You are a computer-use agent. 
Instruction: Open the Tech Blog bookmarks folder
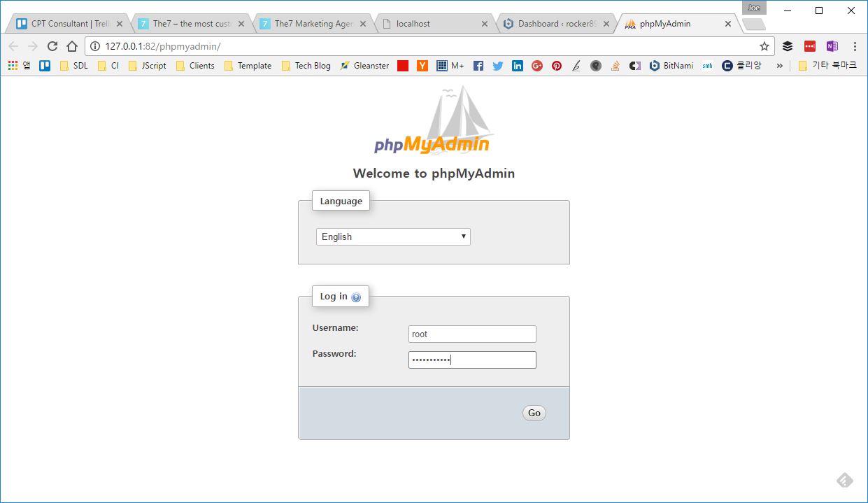click(x=306, y=66)
